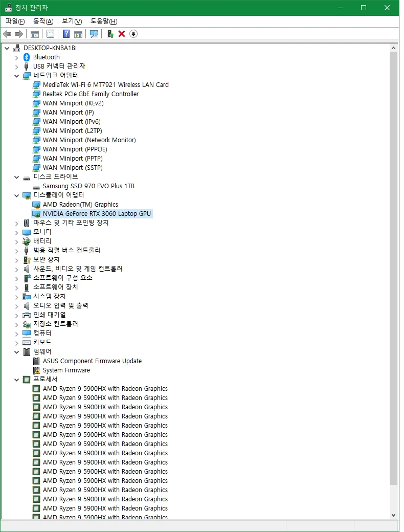Expand the 범용 직렬 버스 컨트롤러 category
Screen dimensions: 404x532
[x=16, y=251]
